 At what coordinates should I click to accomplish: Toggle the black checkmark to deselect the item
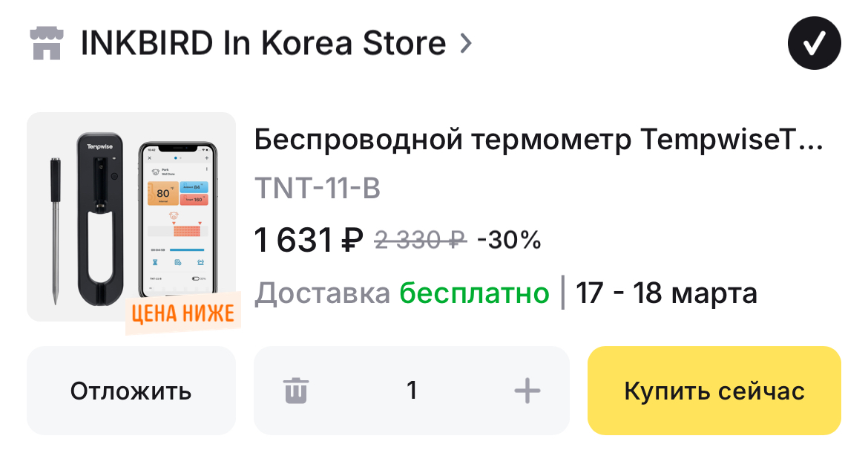point(814,45)
